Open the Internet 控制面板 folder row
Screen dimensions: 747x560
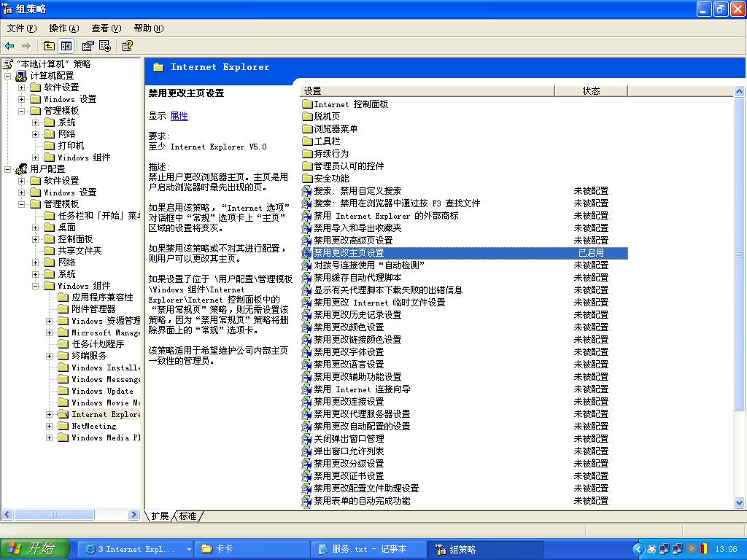point(351,104)
